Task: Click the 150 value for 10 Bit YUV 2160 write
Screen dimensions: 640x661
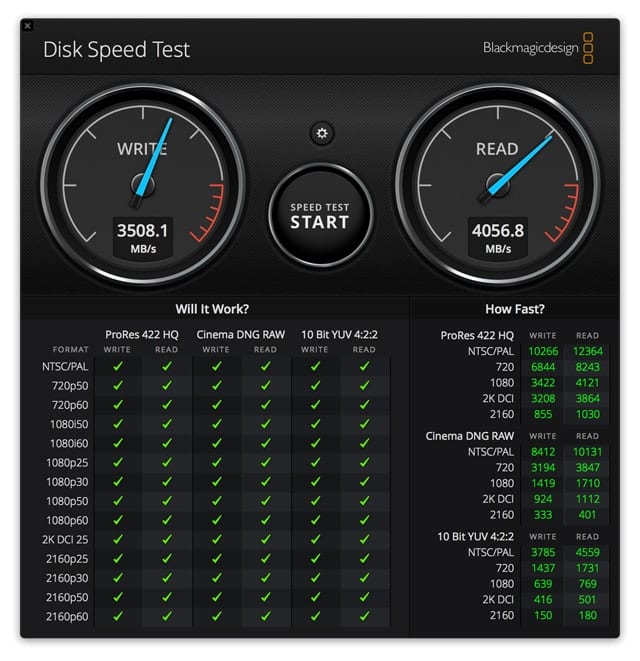Action: point(543,615)
